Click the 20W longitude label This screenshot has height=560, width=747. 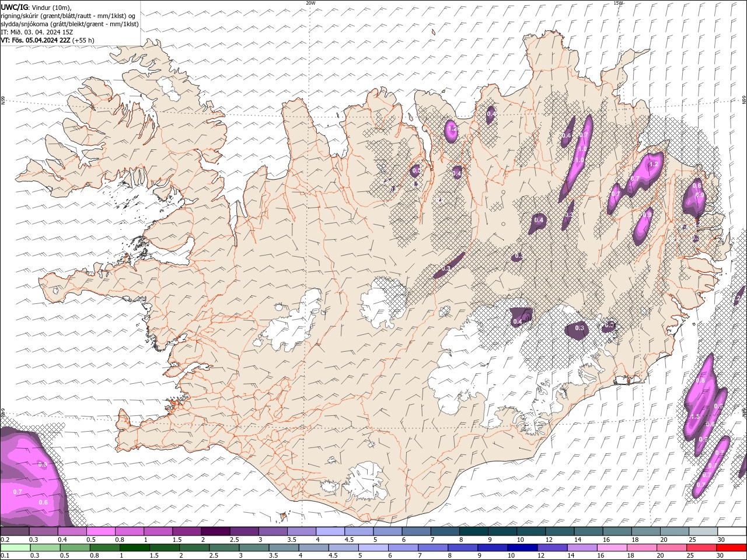[x=310, y=3]
